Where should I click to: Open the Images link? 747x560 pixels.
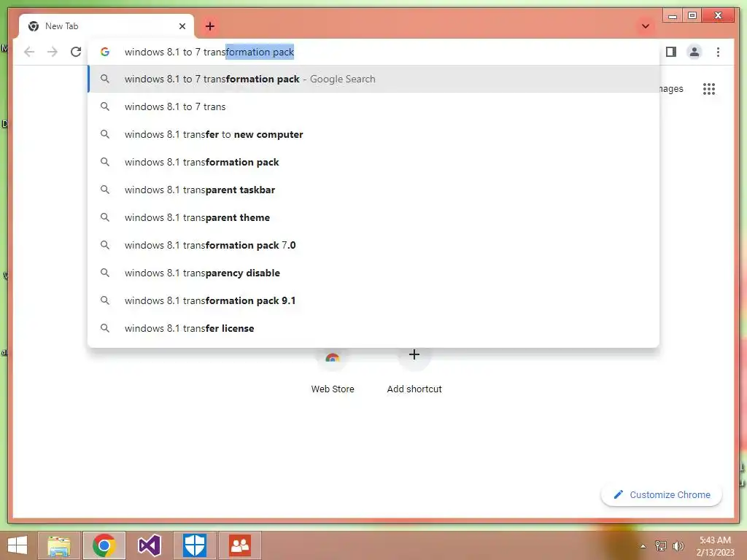click(x=671, y=88)
